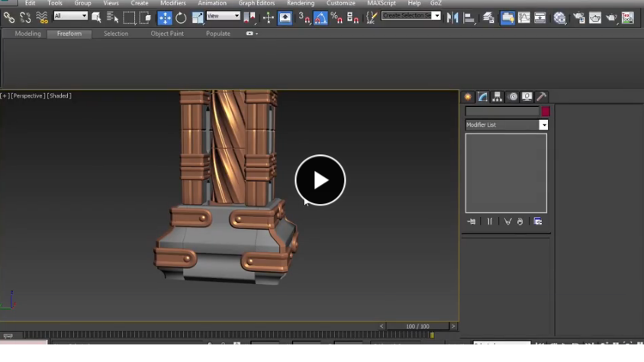The image size is (644, 362).
Task: Click the Unlink Selection tool
Action: pyautogui.click(x=25, y=18)
